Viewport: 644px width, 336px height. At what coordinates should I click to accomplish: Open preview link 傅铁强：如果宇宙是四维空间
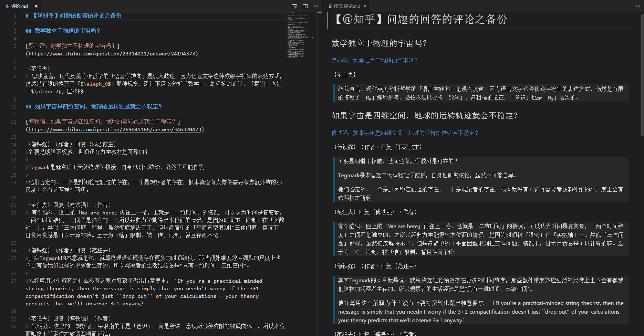pyautogui.click(x=405, y=133)
